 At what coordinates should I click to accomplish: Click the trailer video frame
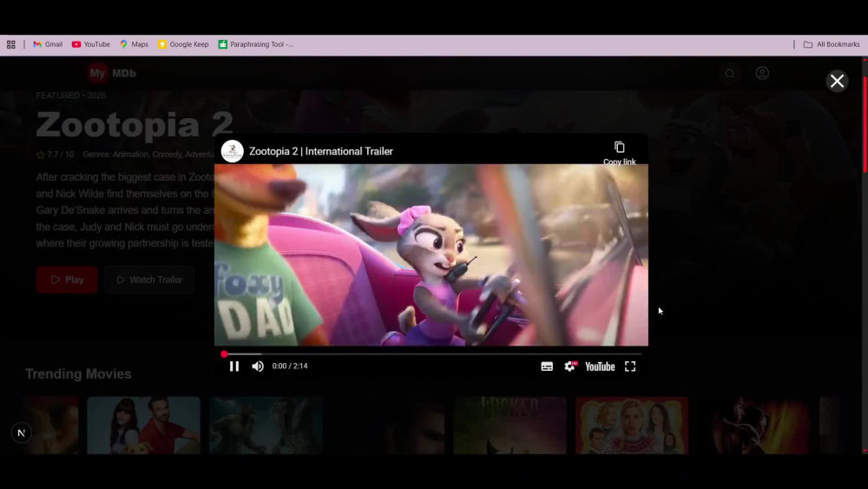click(431, 254)
